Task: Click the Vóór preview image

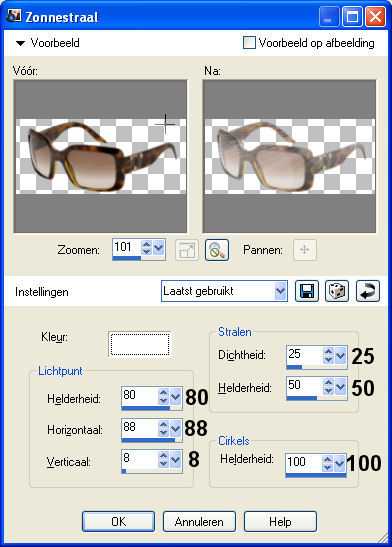Action: [100, 156]
